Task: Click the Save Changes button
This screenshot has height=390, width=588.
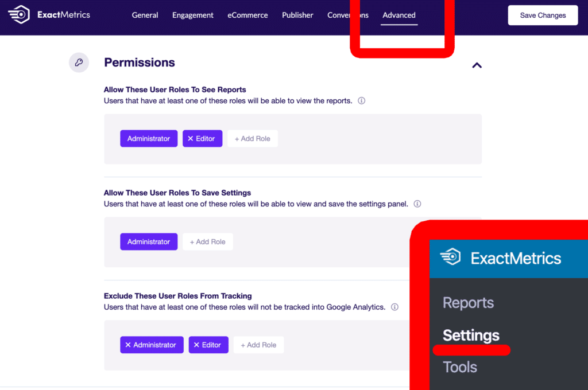Action: tap(542, 15)
